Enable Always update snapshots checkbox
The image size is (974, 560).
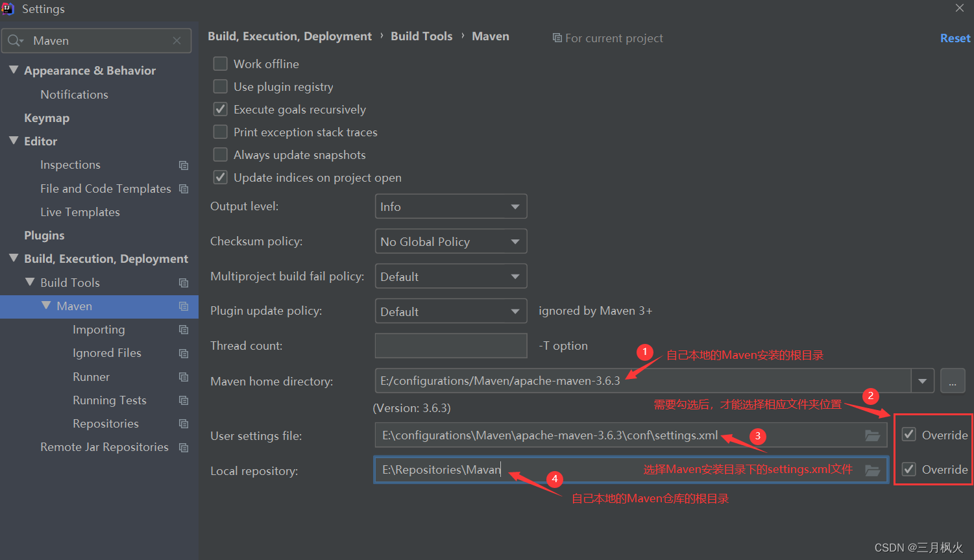click(221, 154)
